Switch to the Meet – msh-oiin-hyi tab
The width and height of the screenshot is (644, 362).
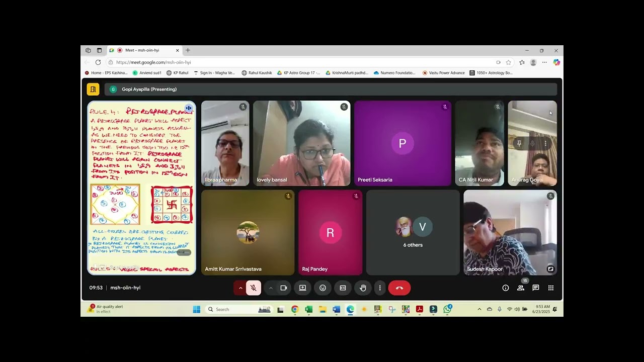pyautogui.click(x=143, y=50)
